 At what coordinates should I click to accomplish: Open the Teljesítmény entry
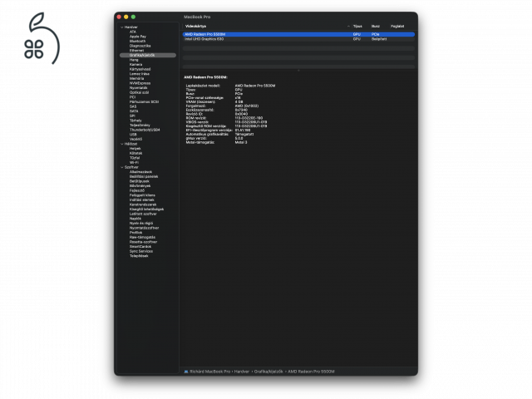tap(140, 126)
